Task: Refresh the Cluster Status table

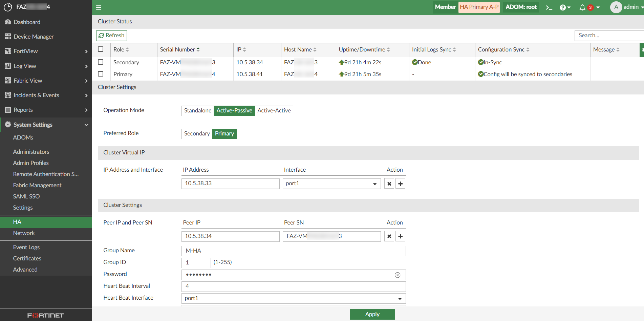Action: click(111, 35)
